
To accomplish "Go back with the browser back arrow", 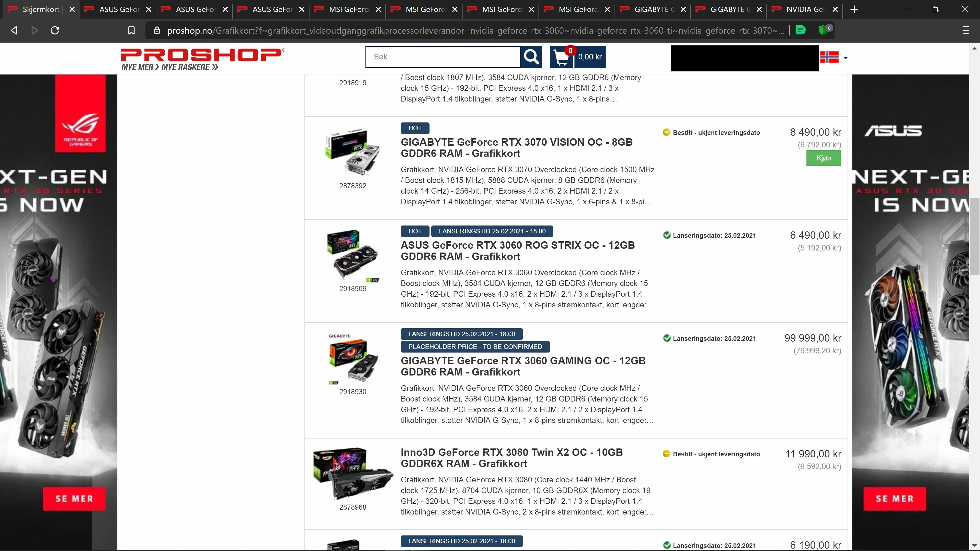I will tap(14, 30).
